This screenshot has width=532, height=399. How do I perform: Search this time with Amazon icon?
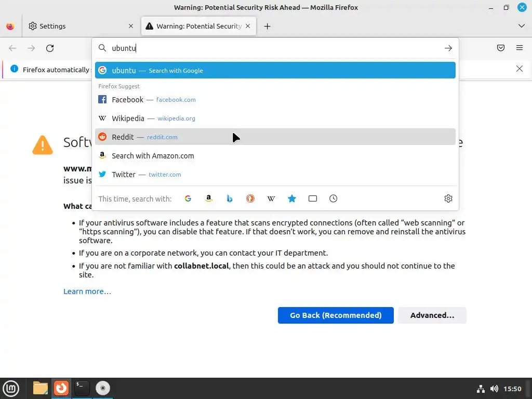209,198
